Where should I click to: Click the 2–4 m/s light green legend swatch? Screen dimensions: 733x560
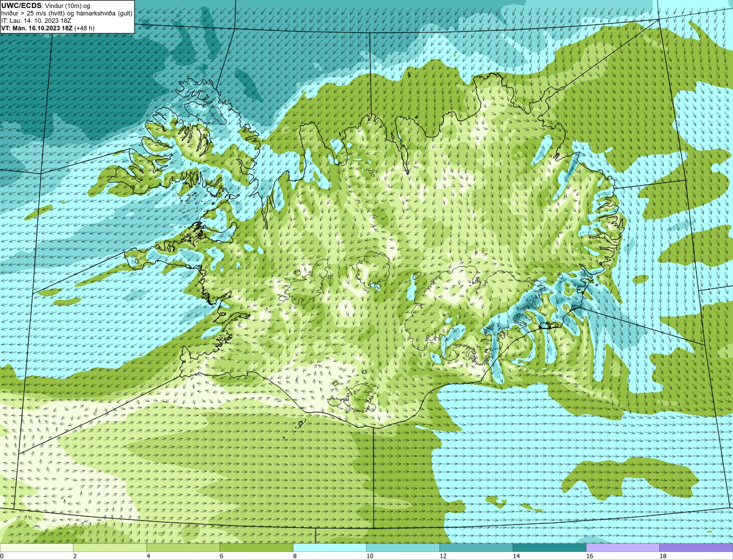(110, 547)
